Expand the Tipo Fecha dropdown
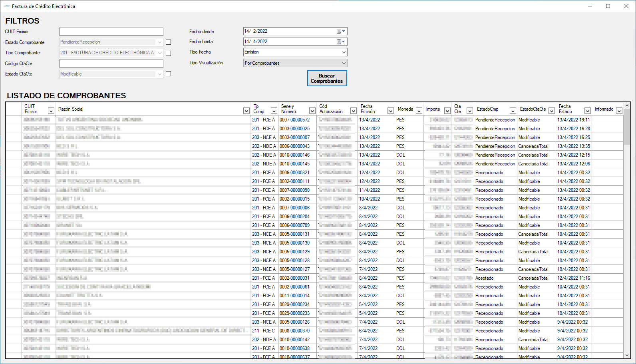636x364 pixels. pyautogui.click(x=344, y=52)
